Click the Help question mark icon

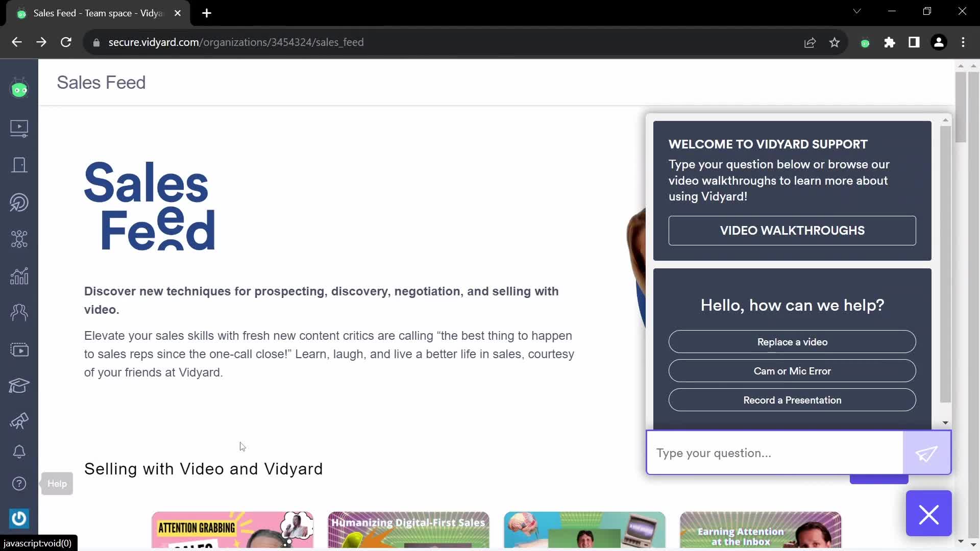[19, 484]
